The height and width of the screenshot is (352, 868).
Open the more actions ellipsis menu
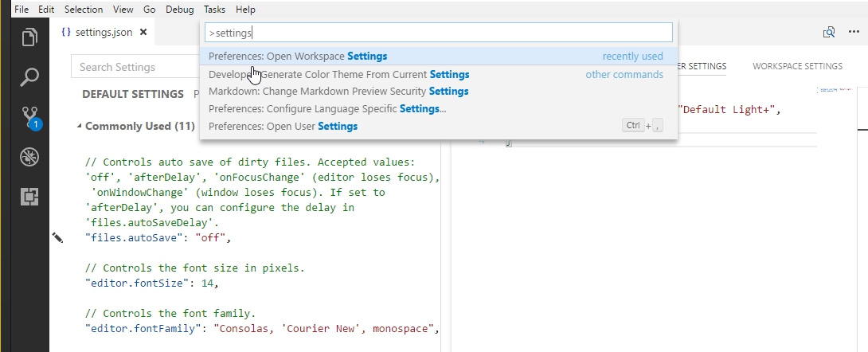tap(854, 32)
